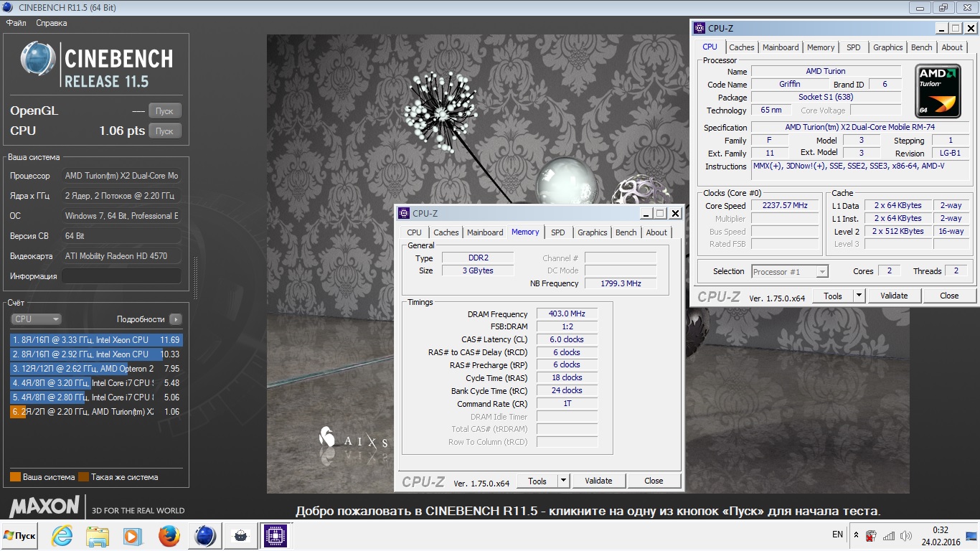This screenshot has height=551, width=980.
Task: Run the CPU test with Пуск
Action: (164, 131)
